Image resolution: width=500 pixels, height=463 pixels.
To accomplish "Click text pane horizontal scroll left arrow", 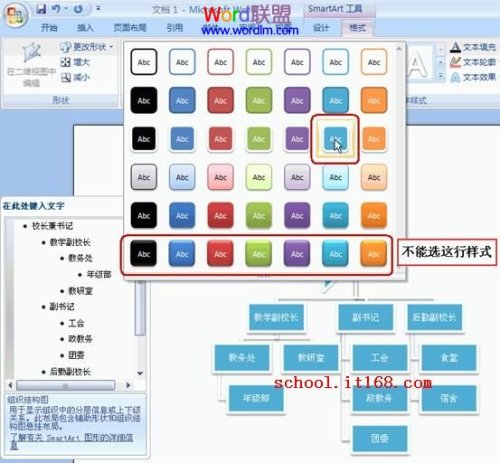I will coord(10,385).
